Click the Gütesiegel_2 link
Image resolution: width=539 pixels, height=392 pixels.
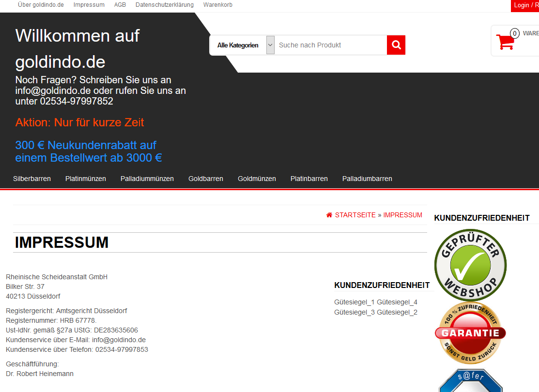click(x=397, y=312)
